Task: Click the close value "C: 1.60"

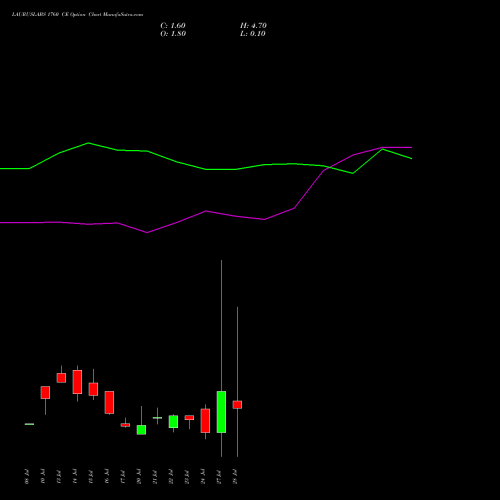Action: tap(173, 26)
